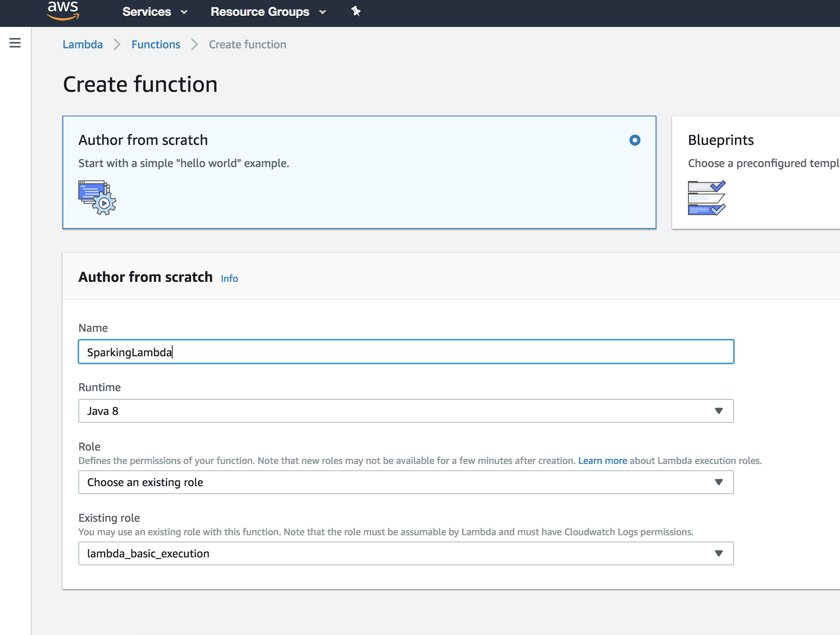Open Learn more about execution roles
This screenshot has width=840, height=635.
click(602, 461)
